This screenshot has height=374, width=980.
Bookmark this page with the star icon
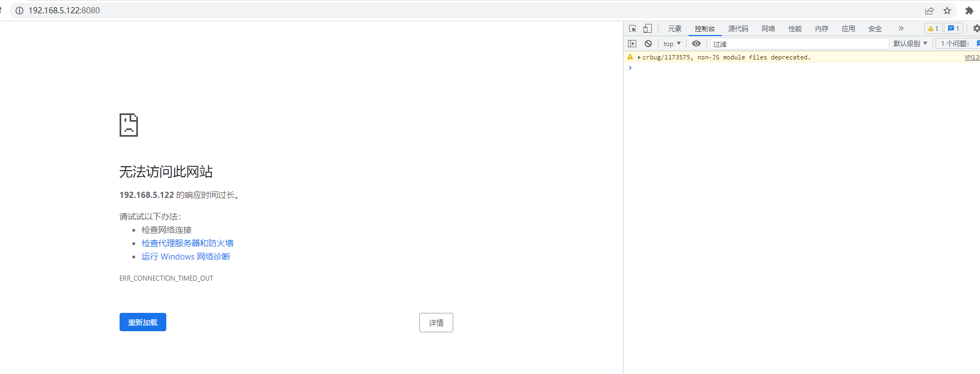(x=947, y=11)
